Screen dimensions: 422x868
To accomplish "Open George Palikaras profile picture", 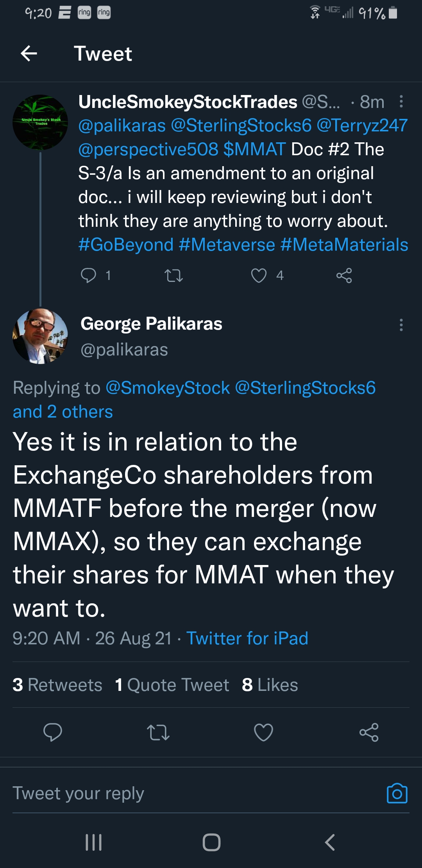I will click(40, 336).
